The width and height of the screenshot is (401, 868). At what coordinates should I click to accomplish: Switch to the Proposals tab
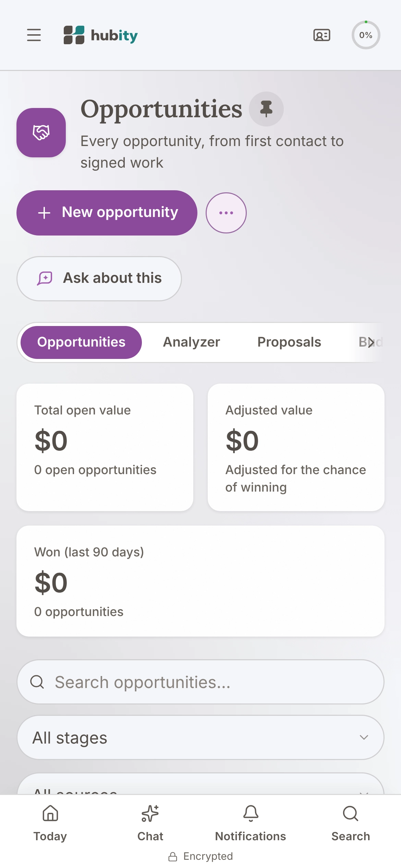coord(289,342)
